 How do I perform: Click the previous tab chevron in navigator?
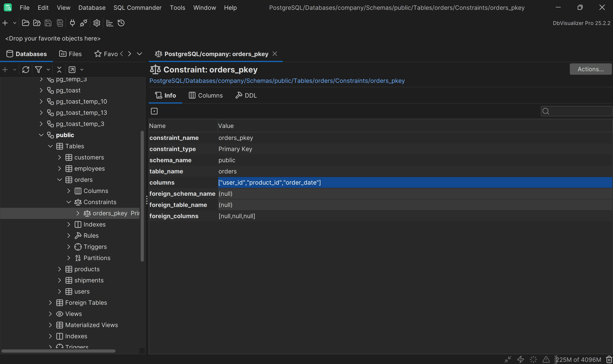point(121,54)
